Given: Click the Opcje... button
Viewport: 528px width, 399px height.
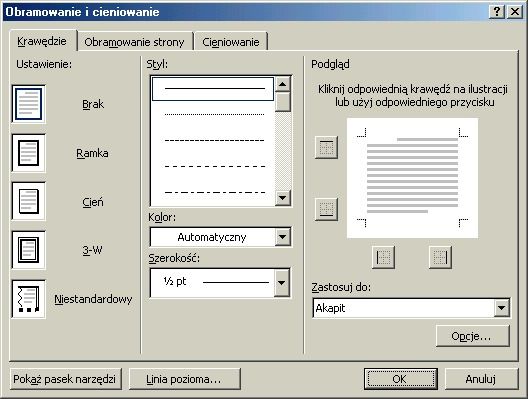Looking at the screenshot, I should pos(472,336).
